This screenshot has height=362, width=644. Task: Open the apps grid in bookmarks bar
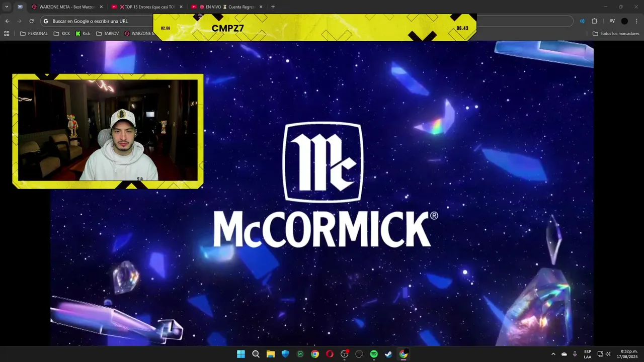(7, 34)
